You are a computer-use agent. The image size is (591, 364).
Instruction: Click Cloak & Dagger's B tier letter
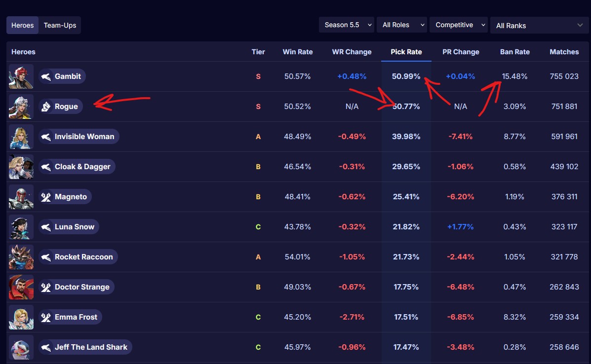[x=258, y=167]
